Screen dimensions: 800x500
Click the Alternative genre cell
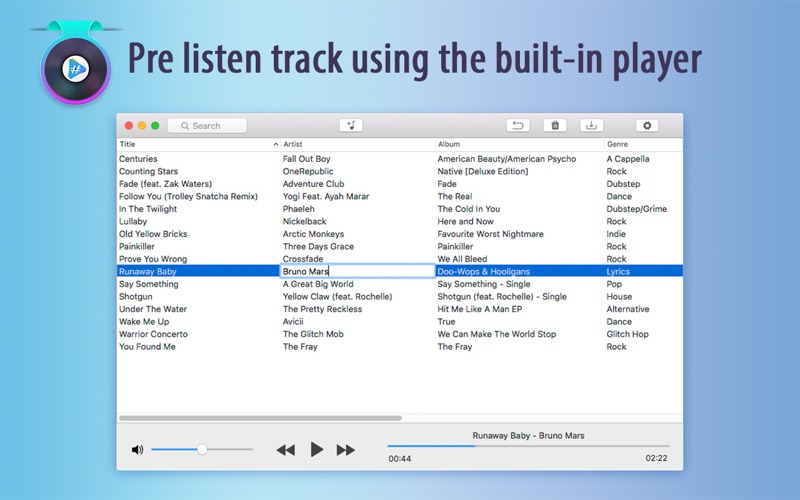(628, 309)
